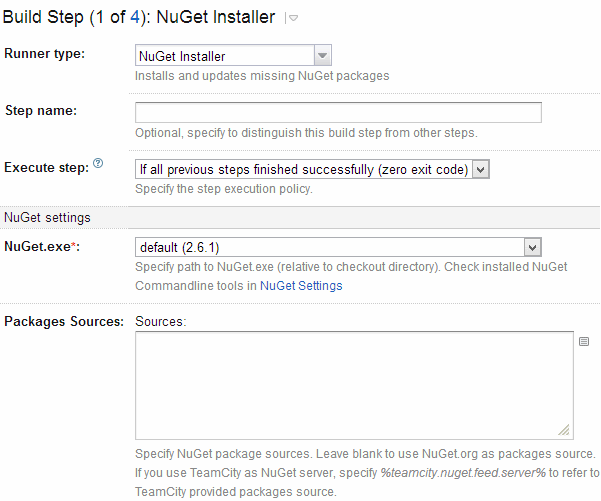Open the 'If all previous steps finished successfully' combo box

[312, 169]
